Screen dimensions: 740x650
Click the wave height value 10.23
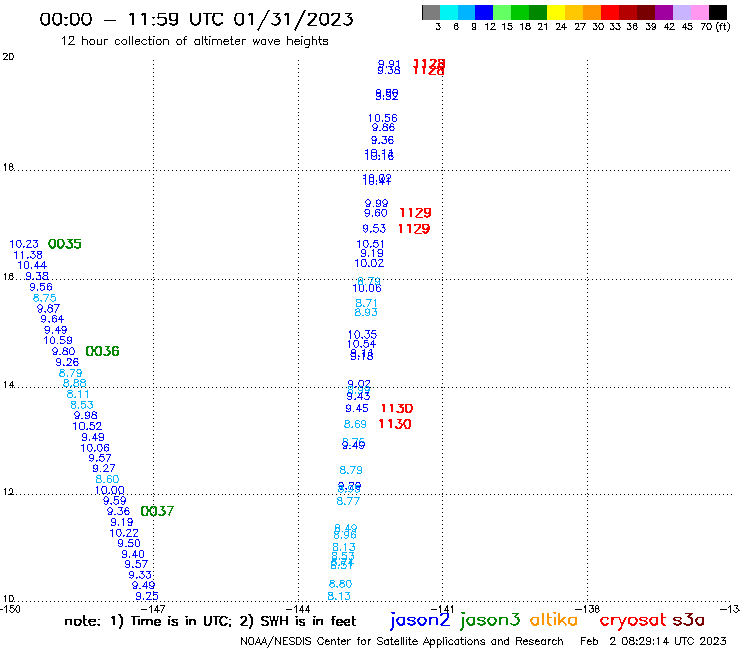(24, 244)
